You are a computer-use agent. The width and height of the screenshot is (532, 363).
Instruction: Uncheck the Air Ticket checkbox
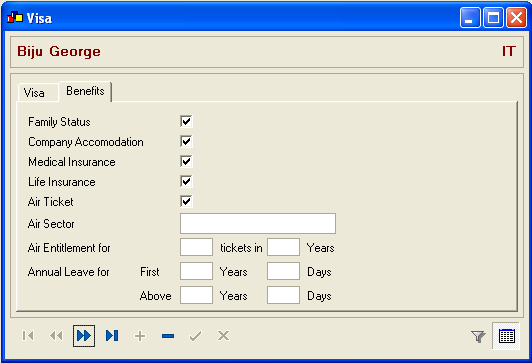click(x=186, y=201)
